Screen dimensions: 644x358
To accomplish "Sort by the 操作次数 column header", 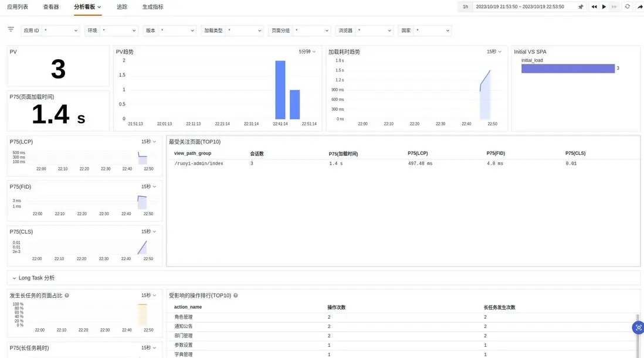I will click(337, 307).
